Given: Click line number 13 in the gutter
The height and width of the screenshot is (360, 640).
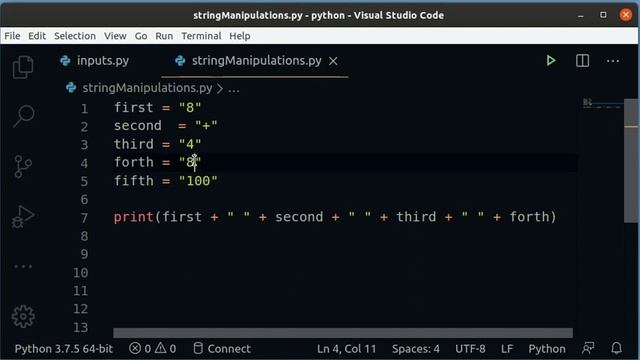Looking at the screenshot, I should (80, 327).
